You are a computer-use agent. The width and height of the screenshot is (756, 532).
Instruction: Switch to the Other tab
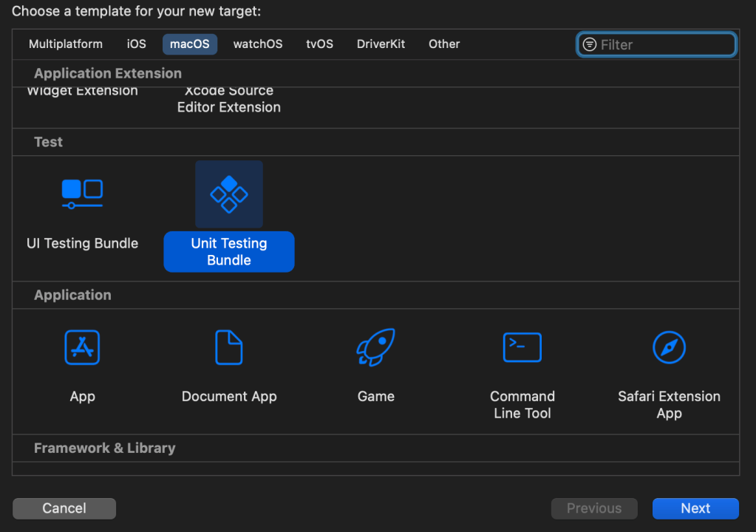(x=444, y=44)
